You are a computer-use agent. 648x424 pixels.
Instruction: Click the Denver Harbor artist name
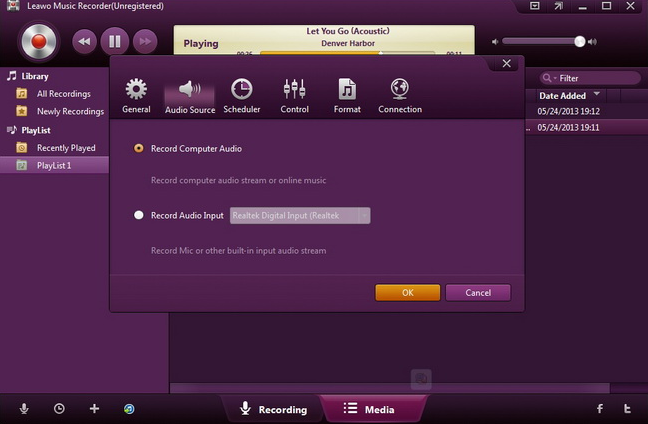pos(348,43)
